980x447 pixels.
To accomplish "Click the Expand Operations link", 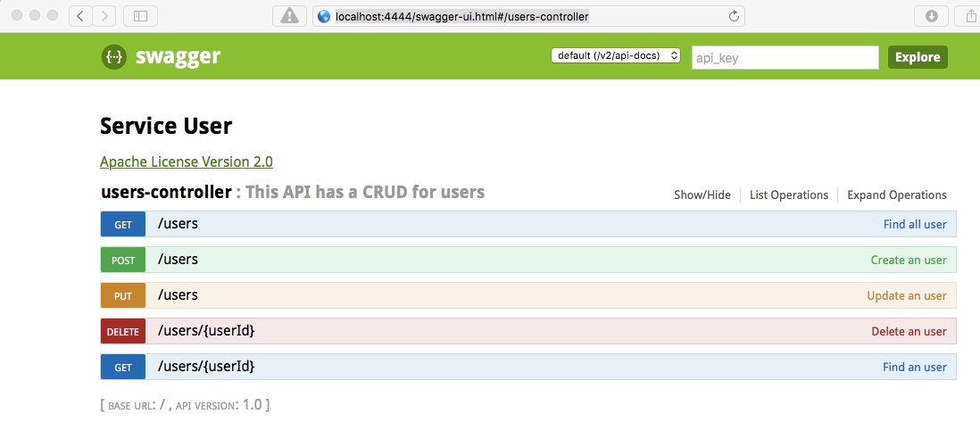I will 897,195.
